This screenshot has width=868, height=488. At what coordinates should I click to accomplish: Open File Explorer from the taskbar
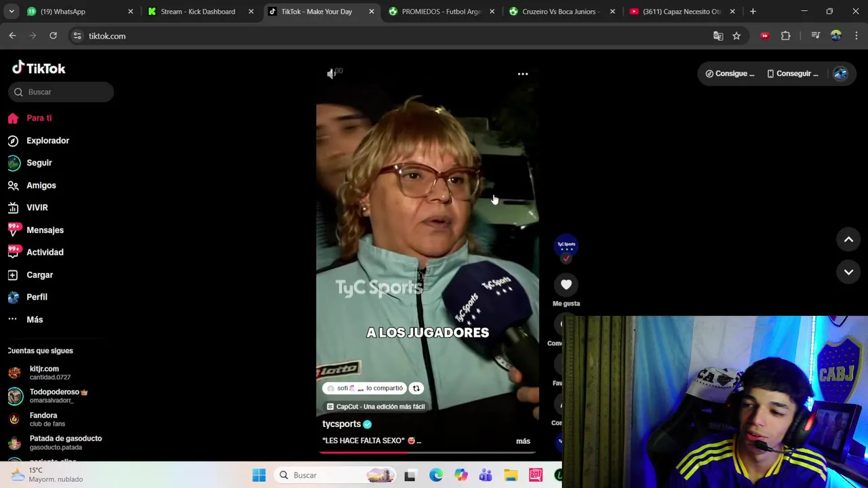pos(511,475)
